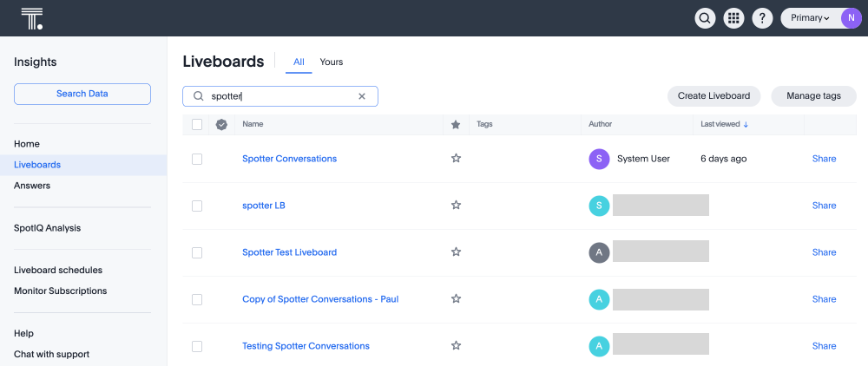The image size is (868, 366).
Task: Favorite Spotter Conversations with star icon
Action: (456, 159)
